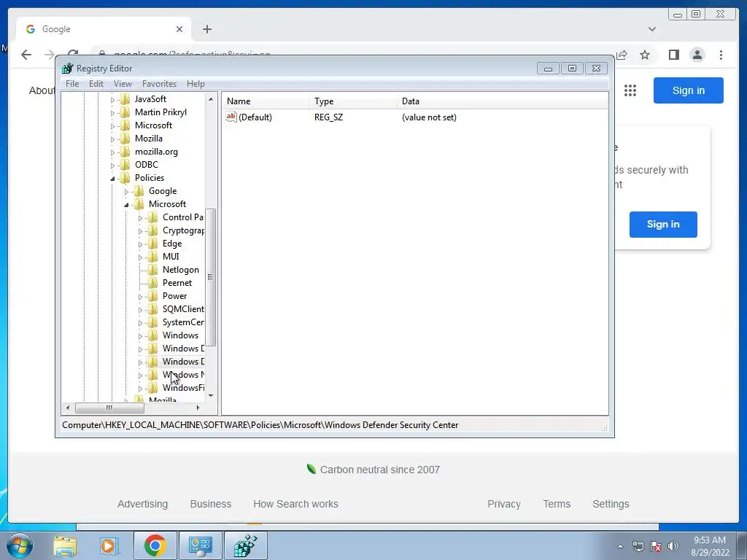Click the tree pane scroll up arrow
747x560 pixels.
[x=211, y=99]
